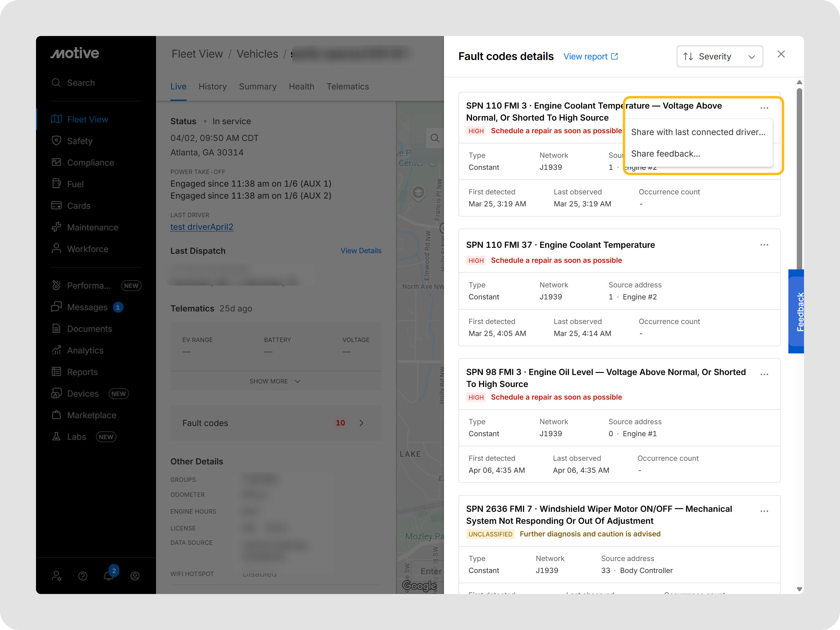840x630 pixels.
Task: Click 'Mar 25, 4:14 AM' last observed value
Action: coord(583,333)
